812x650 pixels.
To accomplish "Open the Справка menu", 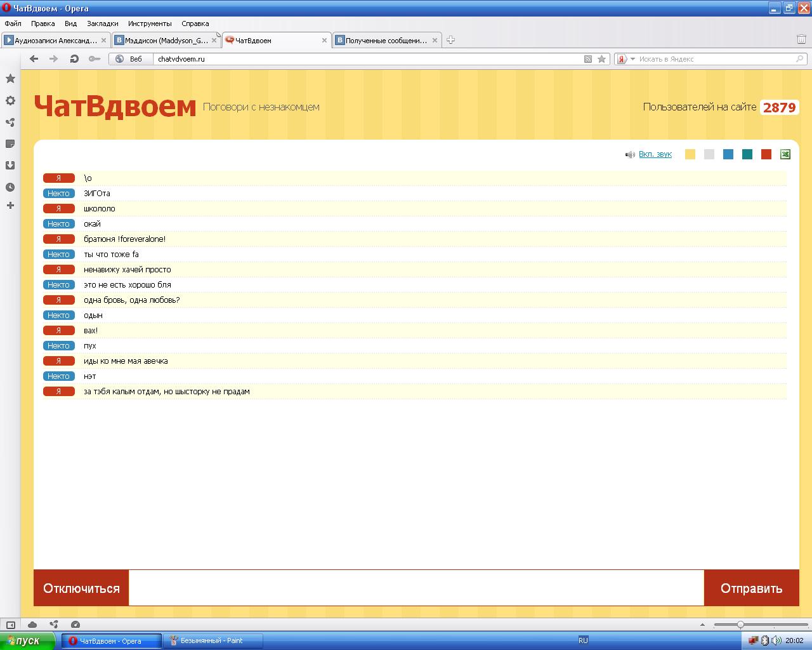I will pyautogui.click(x=195, y=23).
